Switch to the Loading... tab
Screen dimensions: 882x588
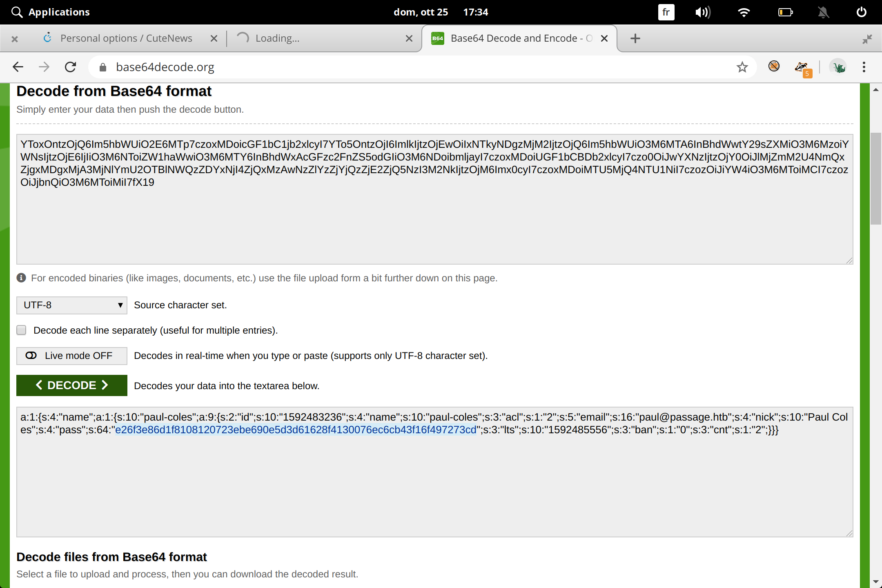pyautogui.click(x=318, y=38)
